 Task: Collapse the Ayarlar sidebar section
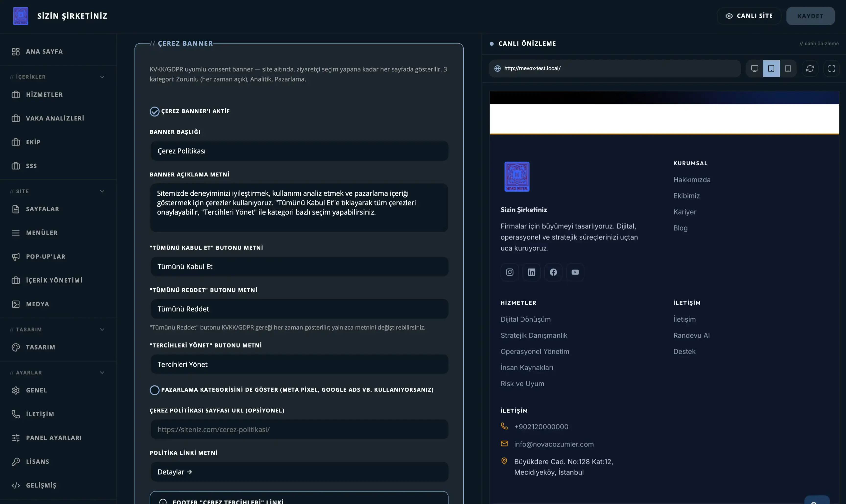tap(102, 373)
